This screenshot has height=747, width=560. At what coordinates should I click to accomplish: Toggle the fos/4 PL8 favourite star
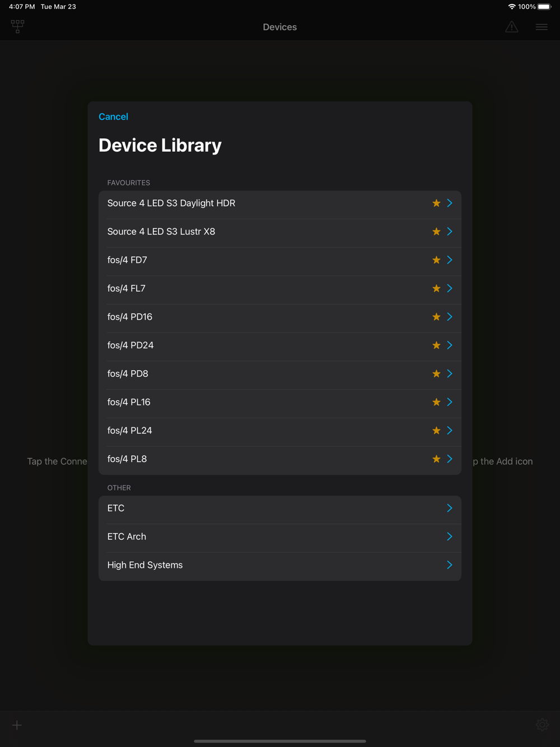tap(436, 459)
